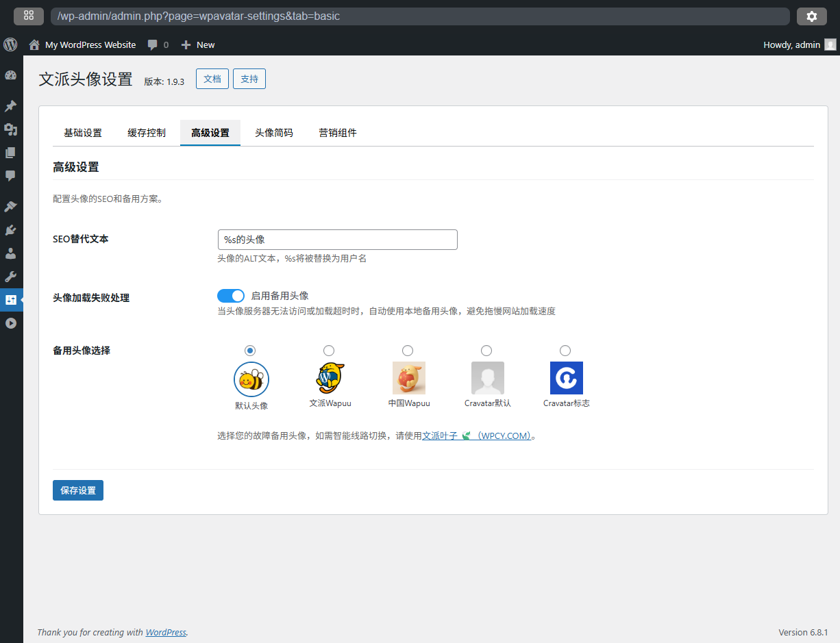Click the default bee avatar image
Screen dimensions: 840x643
[x=251, y=379]
